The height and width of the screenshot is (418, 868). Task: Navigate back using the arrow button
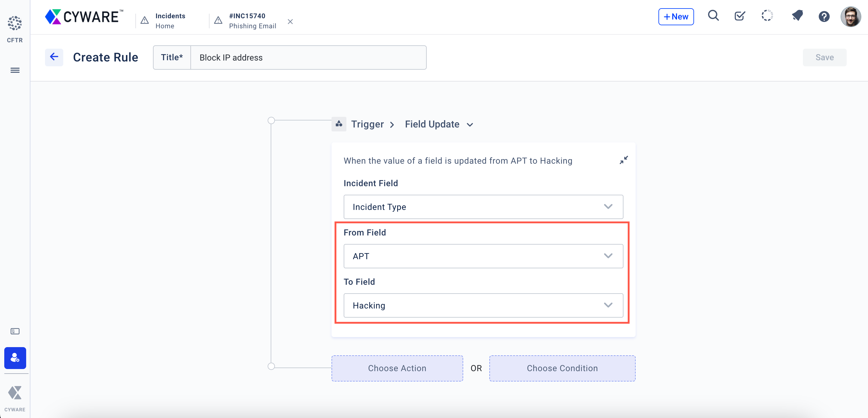[54, 57]
